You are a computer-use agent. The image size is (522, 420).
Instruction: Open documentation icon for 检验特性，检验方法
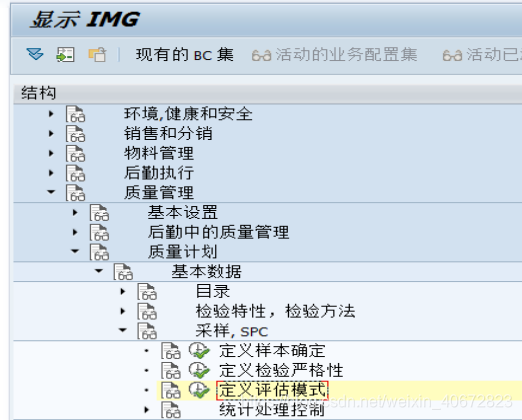point(147,311)
